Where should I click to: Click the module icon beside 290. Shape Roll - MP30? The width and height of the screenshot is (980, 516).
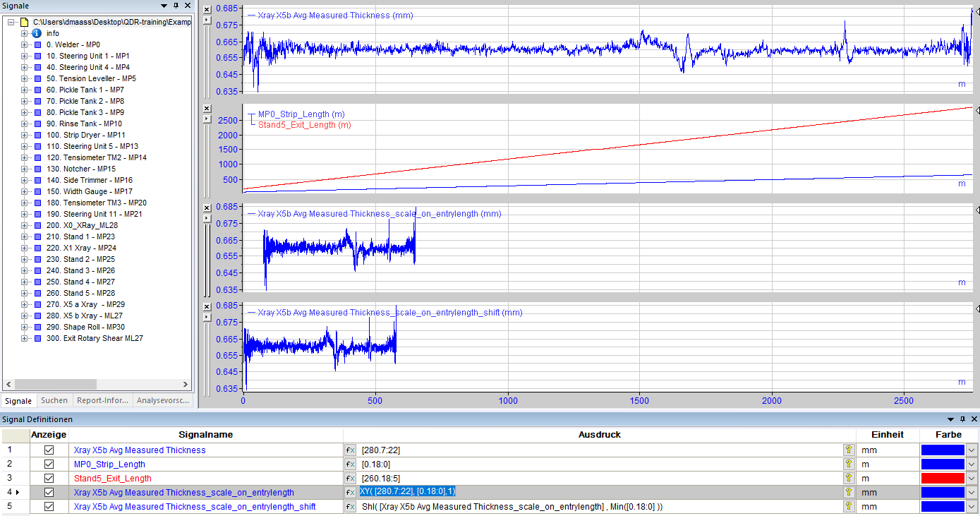37,327
